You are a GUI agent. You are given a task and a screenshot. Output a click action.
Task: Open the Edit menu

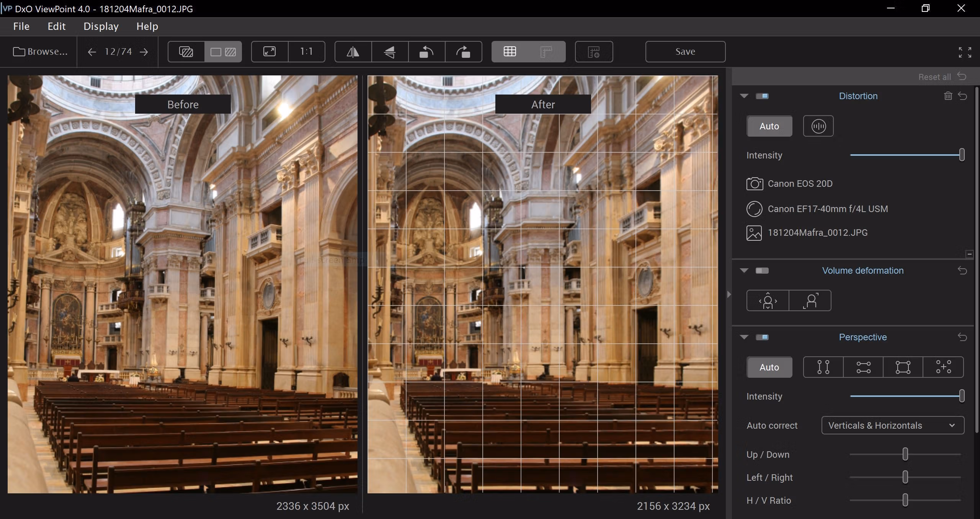[57, 26]
